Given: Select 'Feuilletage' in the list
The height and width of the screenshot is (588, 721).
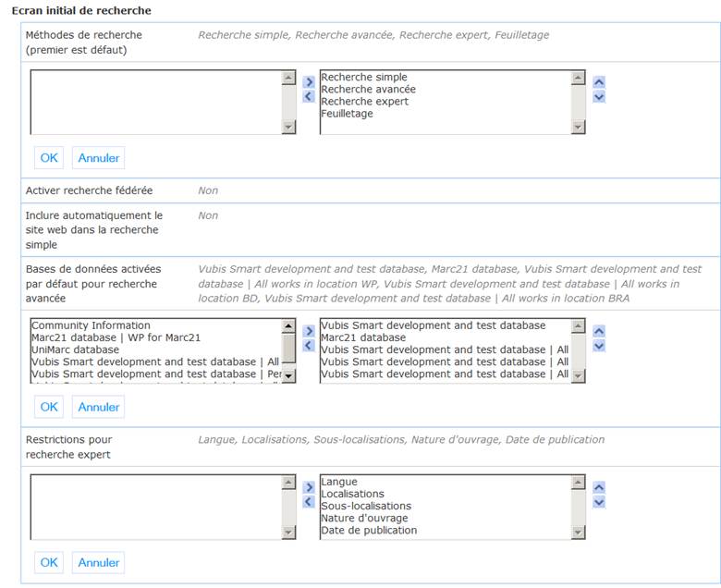Looking at the screenshot, I should pyautogui.click(x=348, y=114).
